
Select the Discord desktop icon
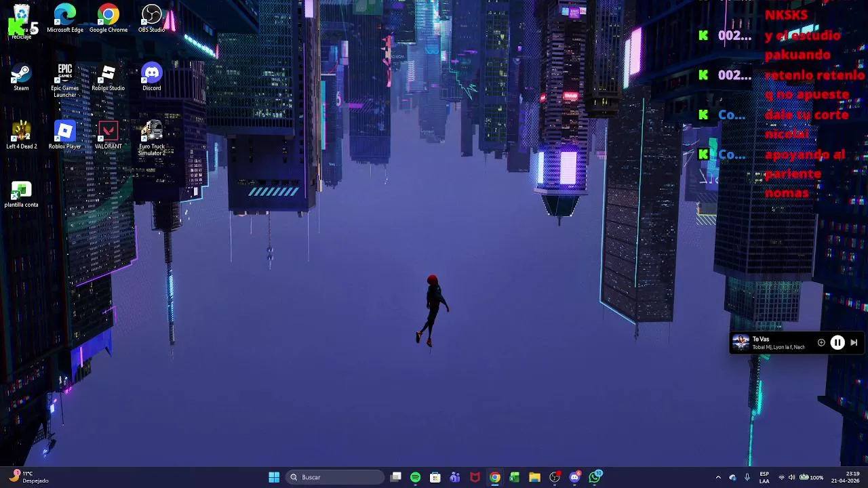click(x=152, y=77)
